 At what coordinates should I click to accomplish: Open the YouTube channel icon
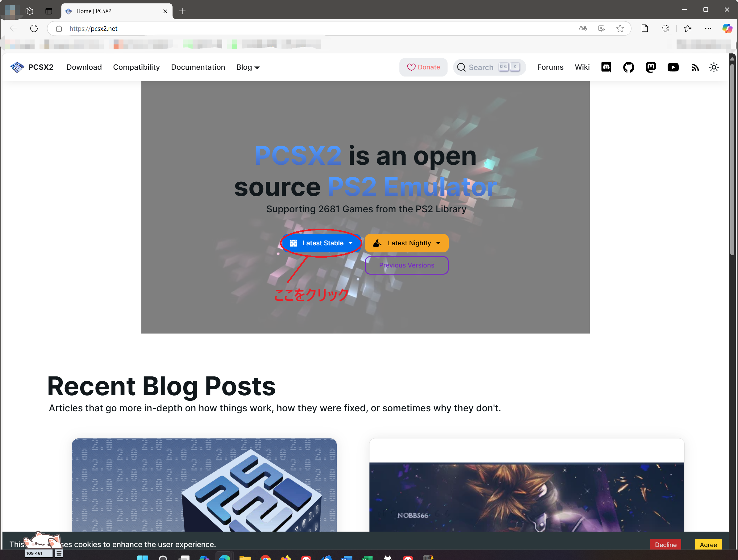pos(673,67)
